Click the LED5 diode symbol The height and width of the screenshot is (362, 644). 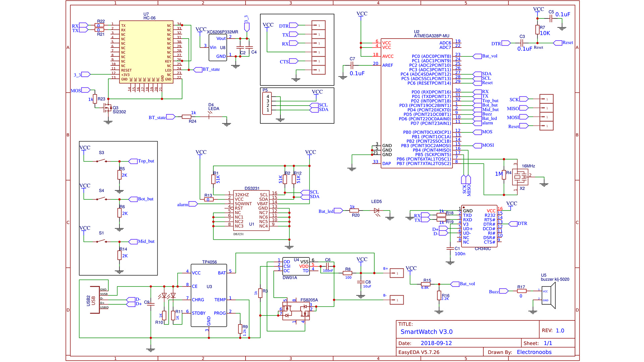pyautogui.click(x=376, y=211)
